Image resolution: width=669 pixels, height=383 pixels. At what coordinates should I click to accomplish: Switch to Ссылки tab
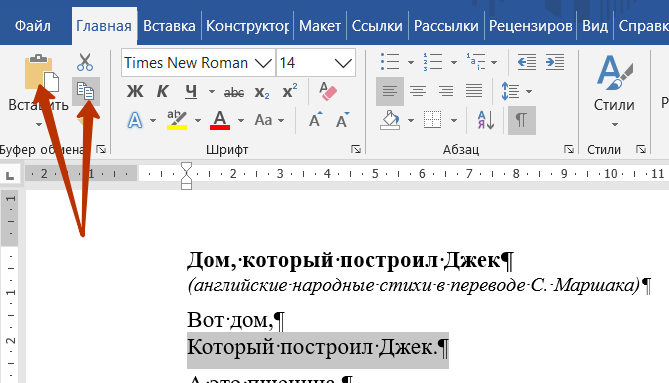pyautogui.click(x=377, y=26)
